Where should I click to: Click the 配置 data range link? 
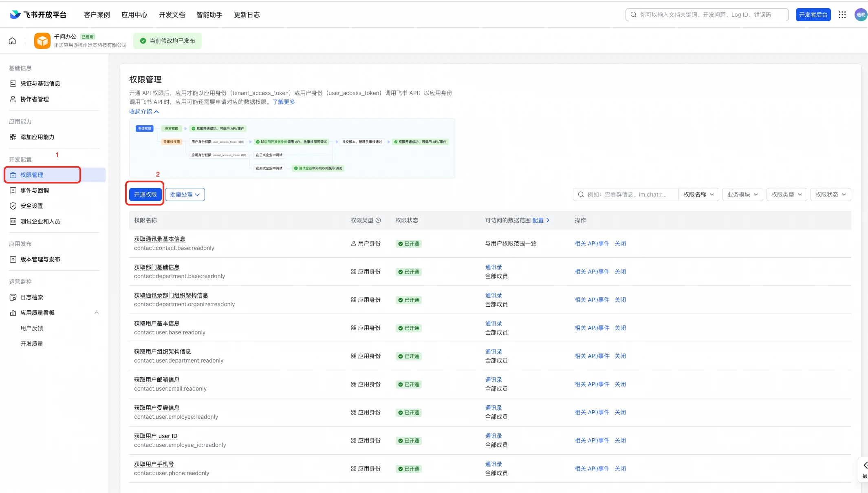pyautogui.click(x=541, y=220)
